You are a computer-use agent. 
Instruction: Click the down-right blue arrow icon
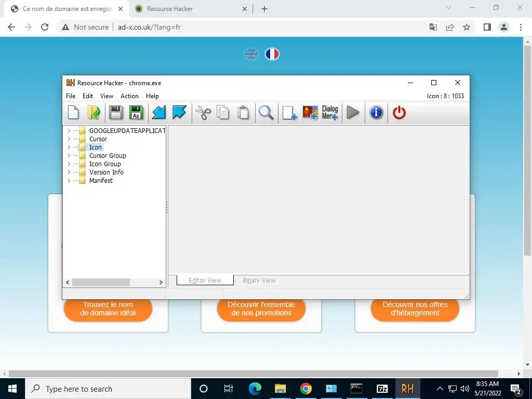pyautogui.click(x=179, y=113)
